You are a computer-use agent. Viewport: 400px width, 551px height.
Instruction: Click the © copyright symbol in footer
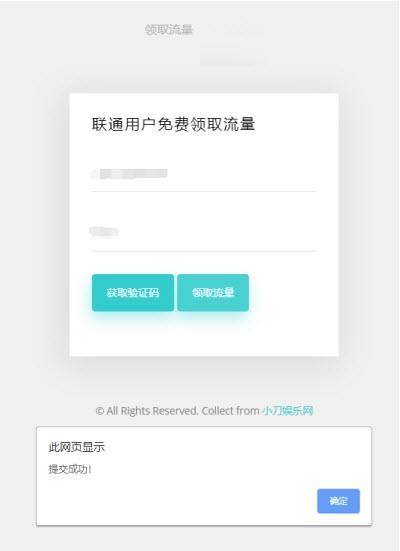click(100, 411)
